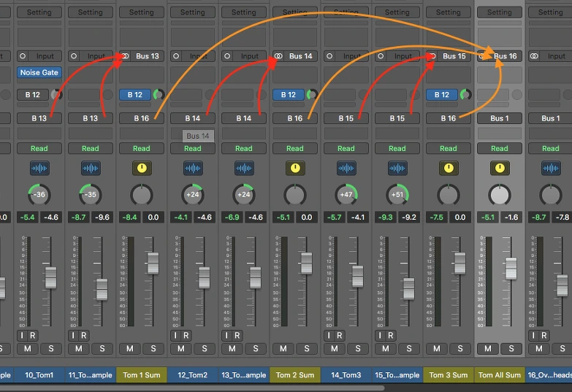Image resolution: width=572 pixels, height=392 pixels.
Task: Select the Tom 3 Sum channel name label
Action: 449,375
